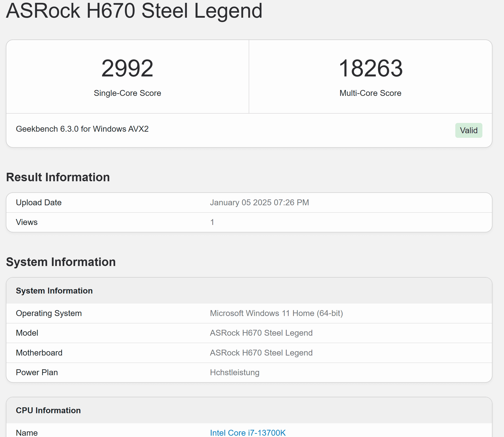Click the Upload Date row label
This screenshot has height=437, width=504.
pos(38,202)
